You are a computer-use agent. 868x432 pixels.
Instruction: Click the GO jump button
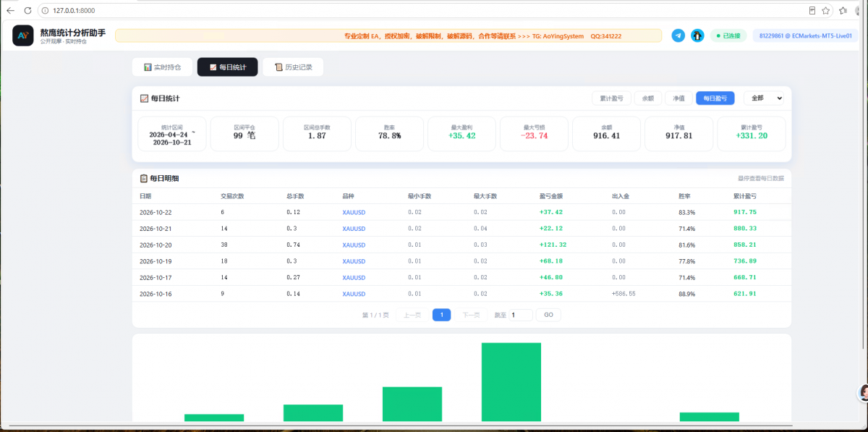(548, 315)
